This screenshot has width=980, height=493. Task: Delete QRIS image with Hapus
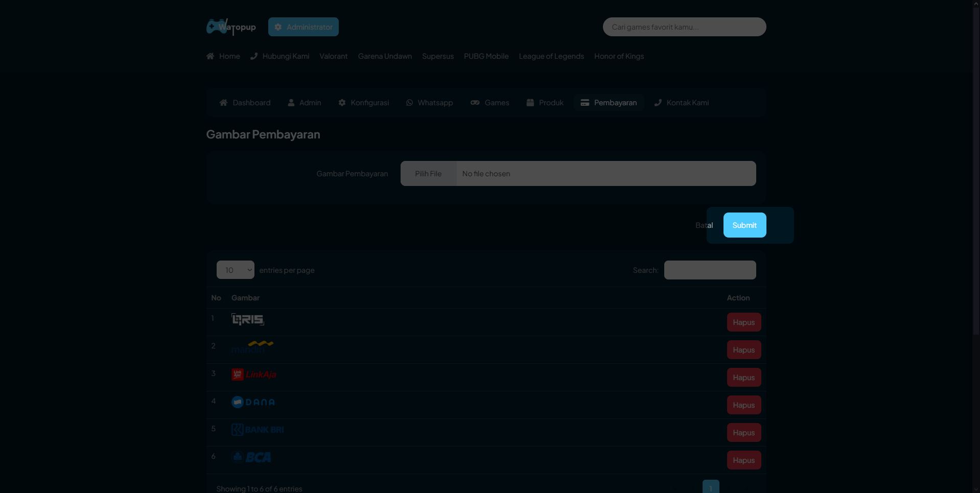744,322
